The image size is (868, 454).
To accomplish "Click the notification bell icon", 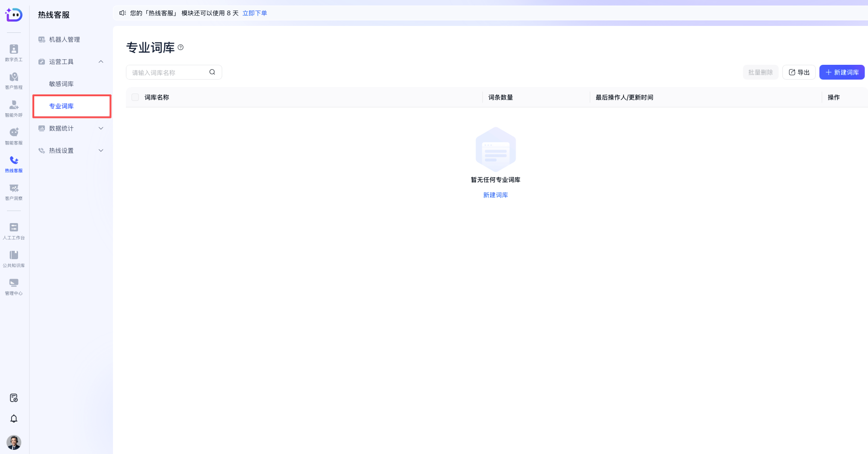I will 14,418.
